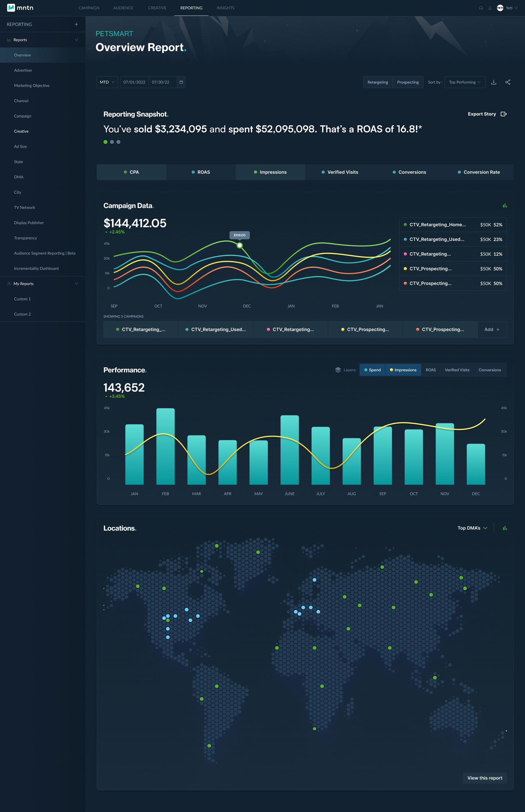Open the headset support icon
The height and width of the screenshot is (812, 525).
pos(481,8)
